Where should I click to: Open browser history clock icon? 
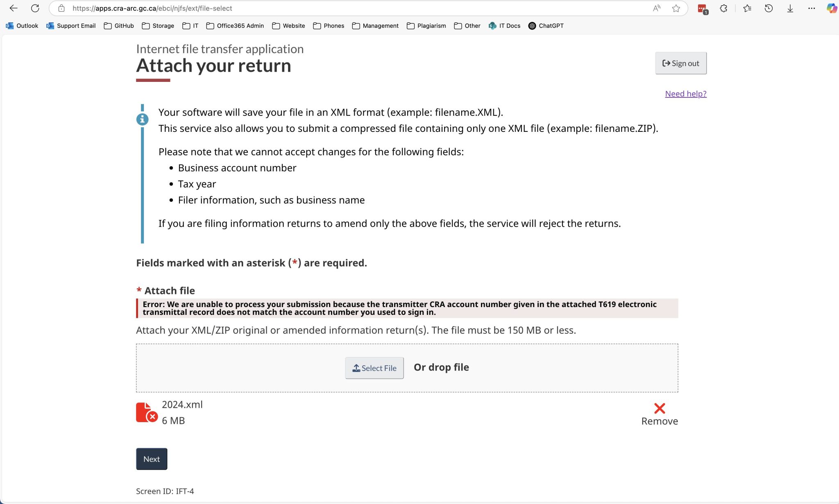(769, 8)
